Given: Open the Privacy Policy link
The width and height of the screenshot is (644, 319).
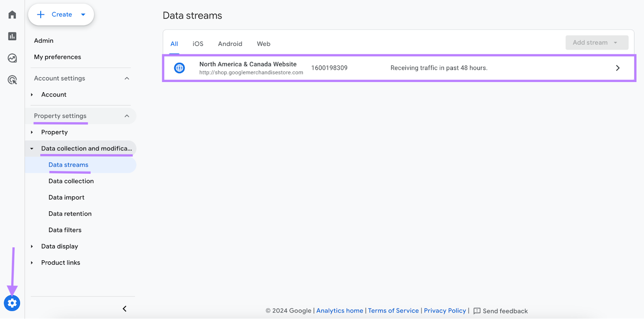Looking at the screenshot, I should [445, 311].
